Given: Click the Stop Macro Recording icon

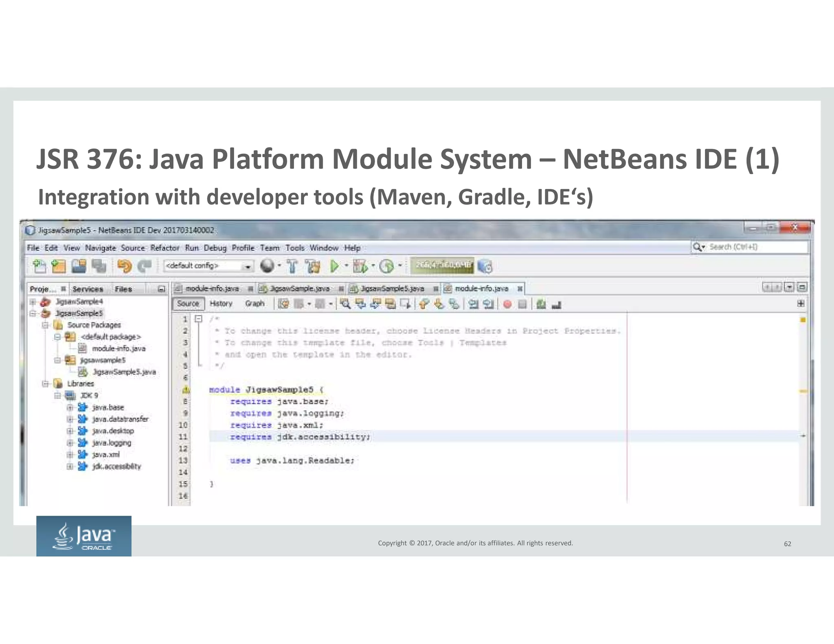Looking at the screenshot, I should pos(522,304).
